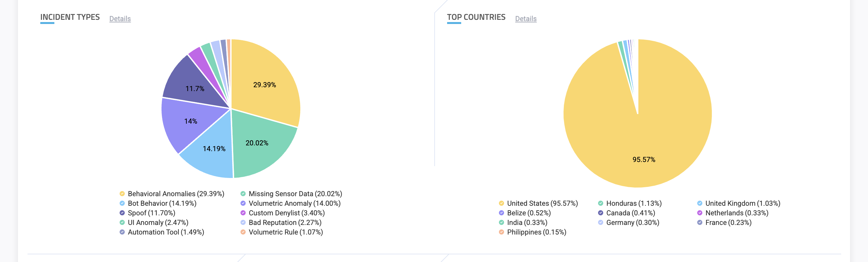
Task: Open Top Countries Details link
Action: pos(526,19)
